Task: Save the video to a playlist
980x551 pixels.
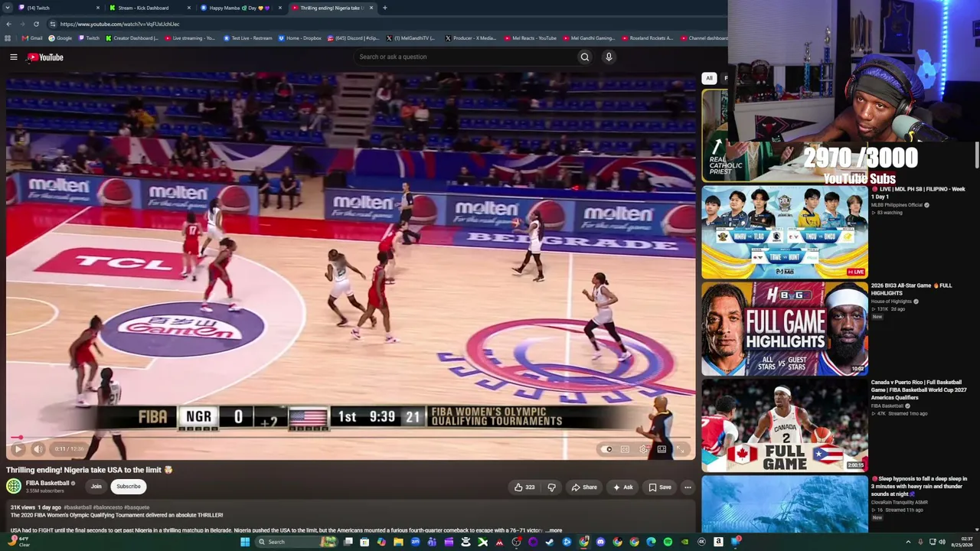Action: click(660, 487)
